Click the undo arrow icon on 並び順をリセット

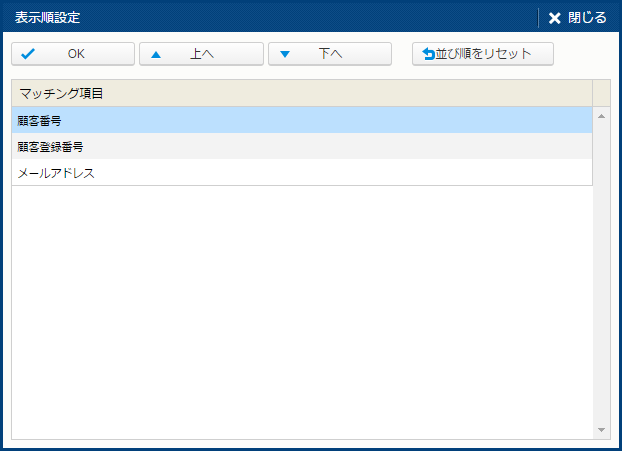429,54
